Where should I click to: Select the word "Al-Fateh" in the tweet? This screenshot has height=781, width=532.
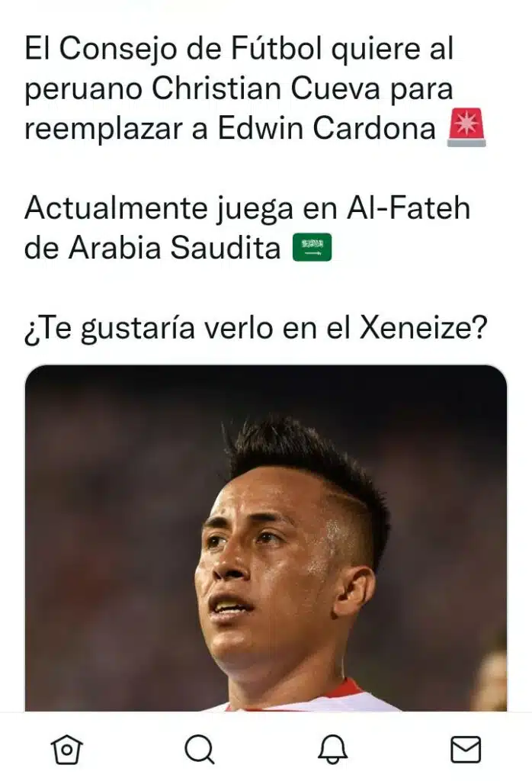pos(408,207)
